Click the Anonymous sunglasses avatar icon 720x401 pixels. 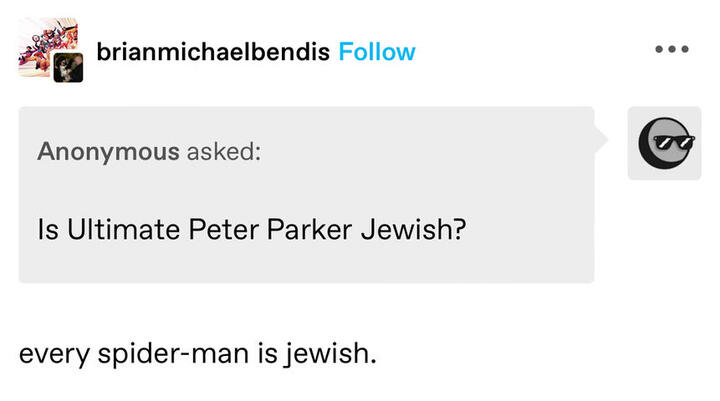664,143
